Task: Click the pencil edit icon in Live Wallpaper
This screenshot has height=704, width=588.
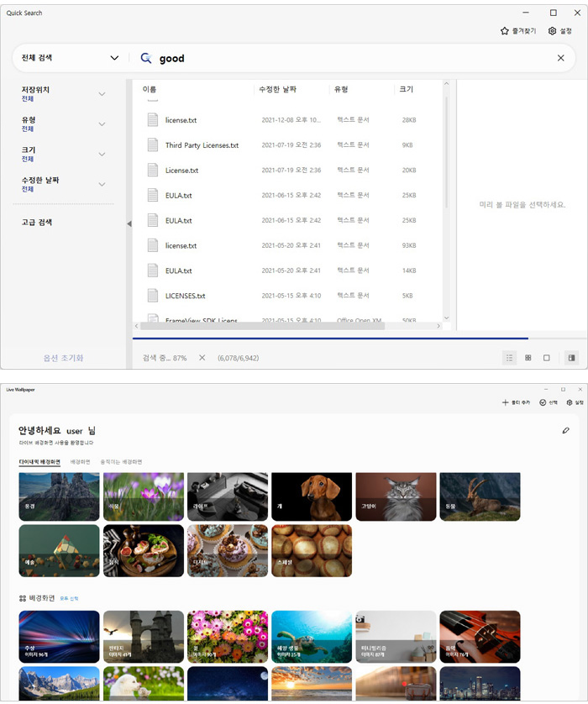Action: tap(565, 431)
